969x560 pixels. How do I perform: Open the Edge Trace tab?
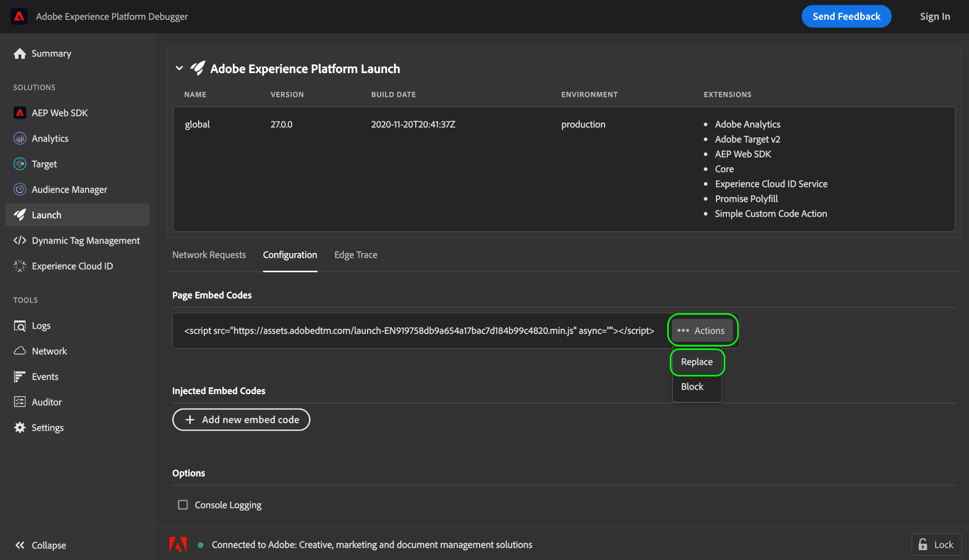pos(356,255)
